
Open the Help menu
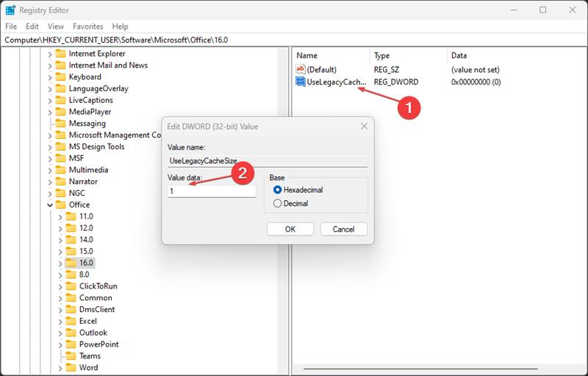120,26
